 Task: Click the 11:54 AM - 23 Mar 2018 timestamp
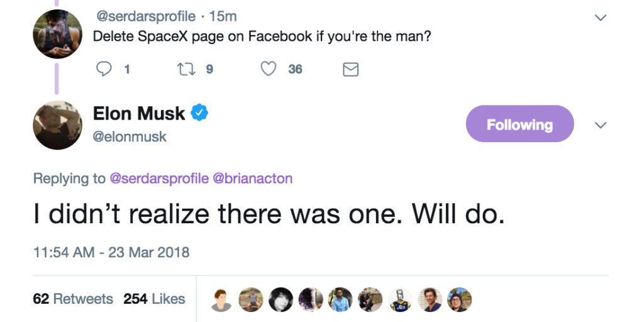(111, 253)
